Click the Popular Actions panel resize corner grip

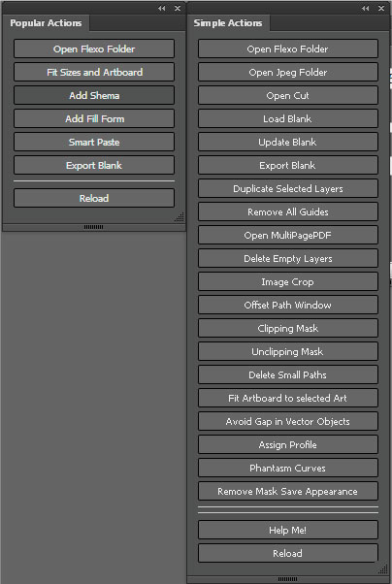point(180,217)
